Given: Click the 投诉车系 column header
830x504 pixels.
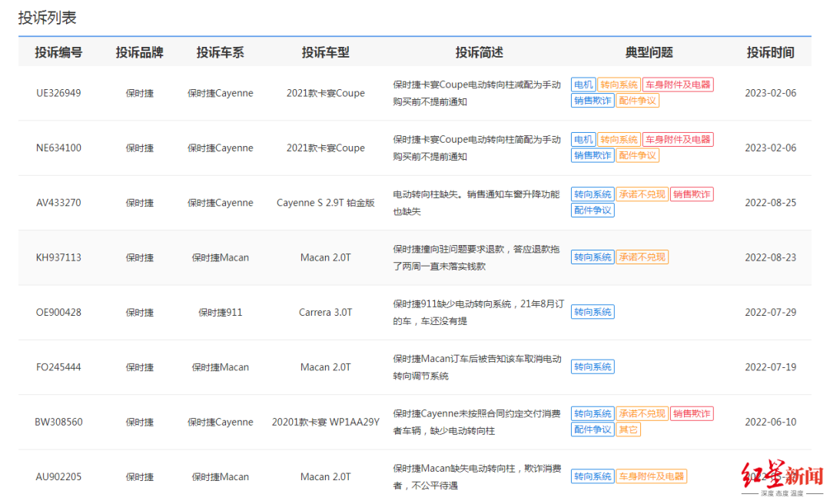Looking at the screenshot, I should (220, 52).
